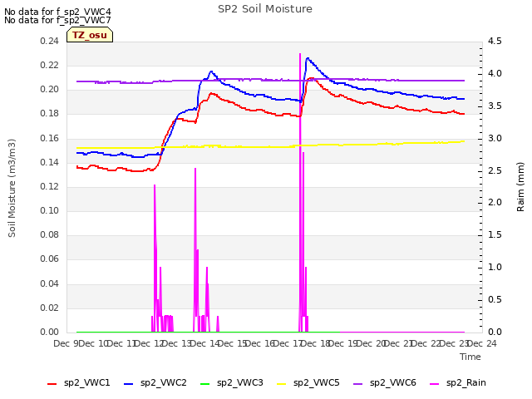The image size is (532, 399).
Task: Click the sp2_VWC5 legend entry
Action: pyautogui.click(x=308, y=383)
